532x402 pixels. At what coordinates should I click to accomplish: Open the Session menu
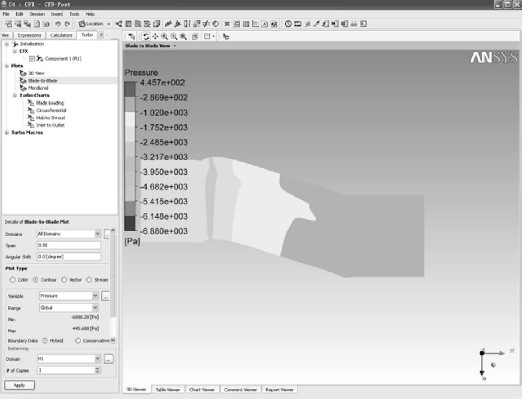click(x=37, y=14)
